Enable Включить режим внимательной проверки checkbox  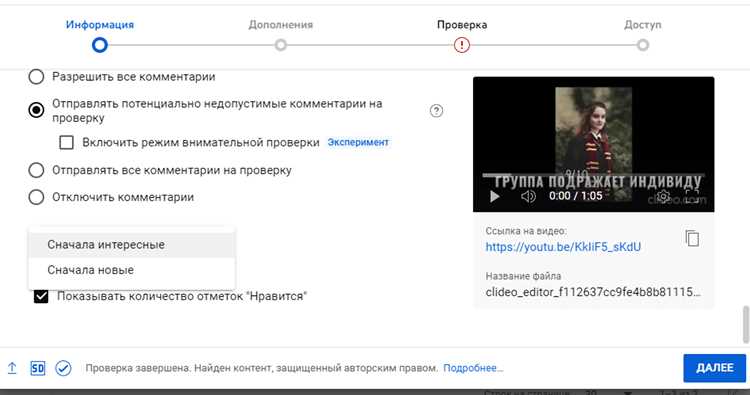66,143
